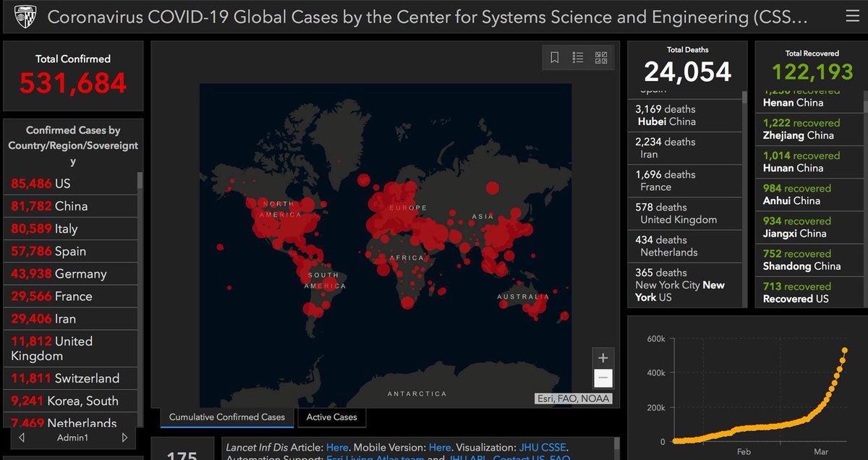Viewport: 868px width, 460px height.
Task: Open the map bookmarks tool
Action: pyautogui.click(x=555, y=58)
